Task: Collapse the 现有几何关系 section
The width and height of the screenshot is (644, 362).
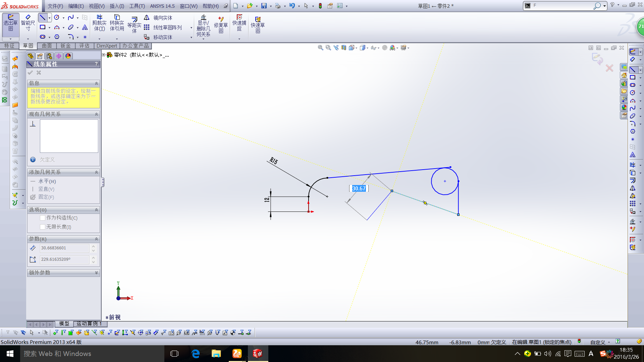Action: point(97,114)
